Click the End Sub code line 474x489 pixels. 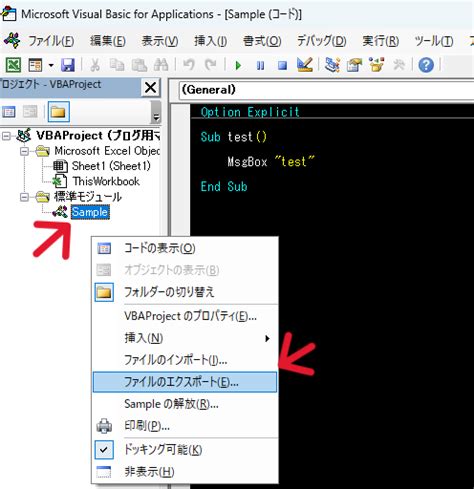coord(224,186)
